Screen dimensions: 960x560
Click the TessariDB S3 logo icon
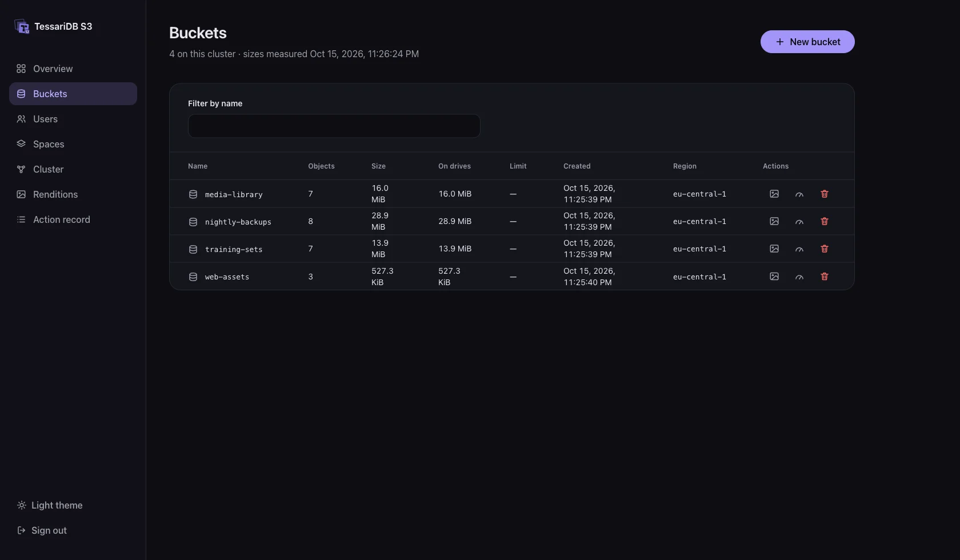click(x=22, y=26)
